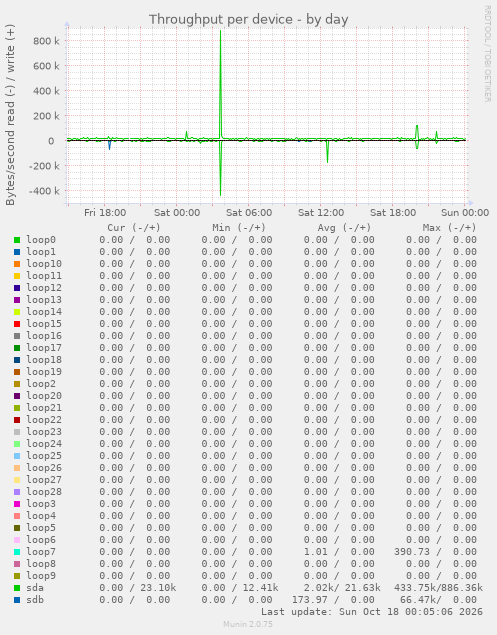The height and width of the screenshot is (635, 497).
Task: Select the 'loop16' legend label
Action: (x=44, y=336)
